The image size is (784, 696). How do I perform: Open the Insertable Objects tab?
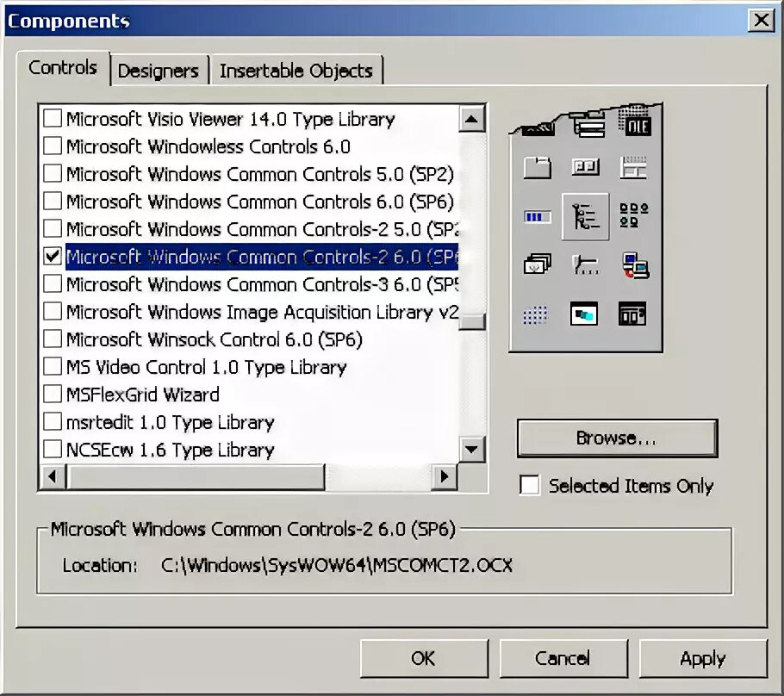(296, 71)
